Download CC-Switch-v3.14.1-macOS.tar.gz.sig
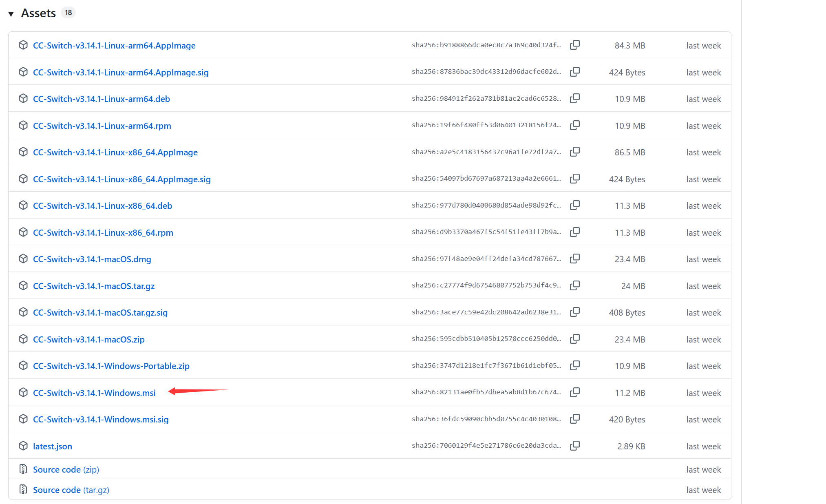Screen dimensions: 826x504 point(100,312)
